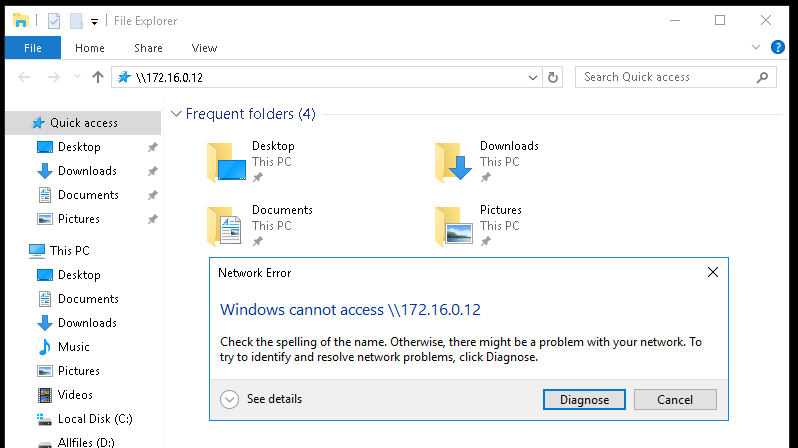Image resolution: width=798 pixels, height=448 pixels.
Task: Click the Desktop folder name in Frequent folders
Action: point(273,146)
